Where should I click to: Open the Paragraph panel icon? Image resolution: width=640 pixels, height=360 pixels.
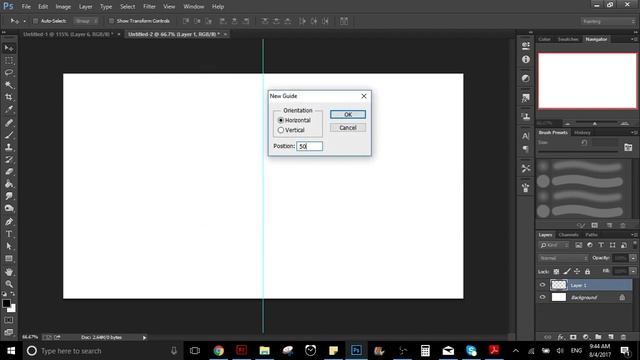click(526, 149)
